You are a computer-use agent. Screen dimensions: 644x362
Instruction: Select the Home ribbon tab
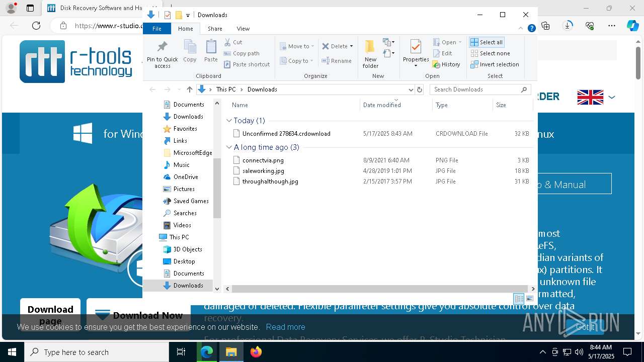185,29
